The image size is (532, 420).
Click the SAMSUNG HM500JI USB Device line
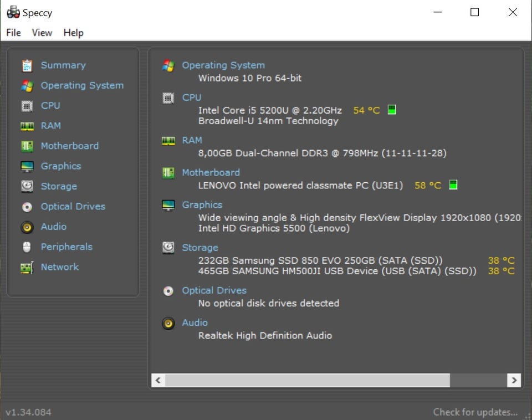click(x=337, y=271)
